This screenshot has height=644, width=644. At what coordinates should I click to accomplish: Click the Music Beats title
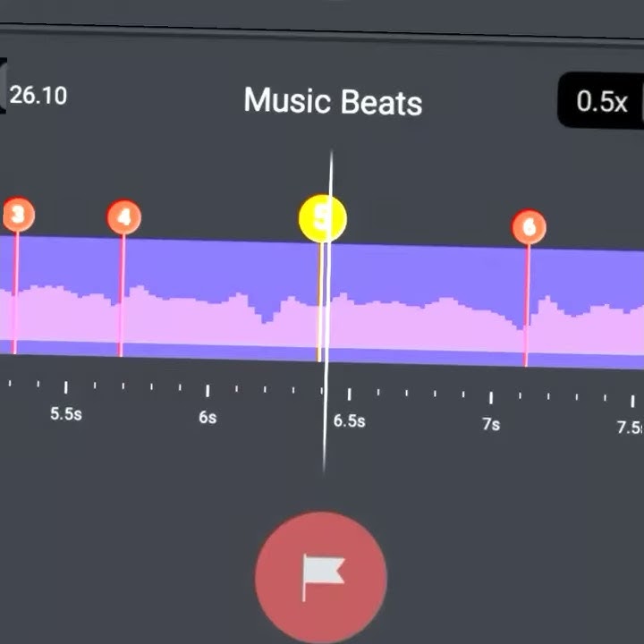tap(333, 100)
